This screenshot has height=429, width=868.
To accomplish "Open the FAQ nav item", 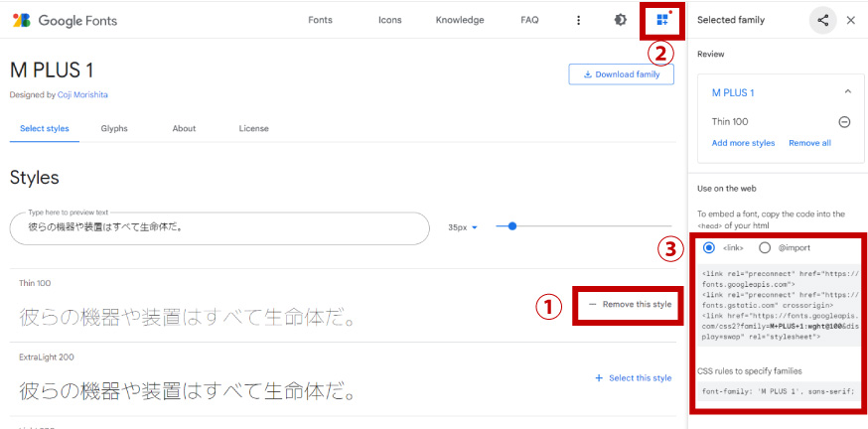I will point(529,20).
